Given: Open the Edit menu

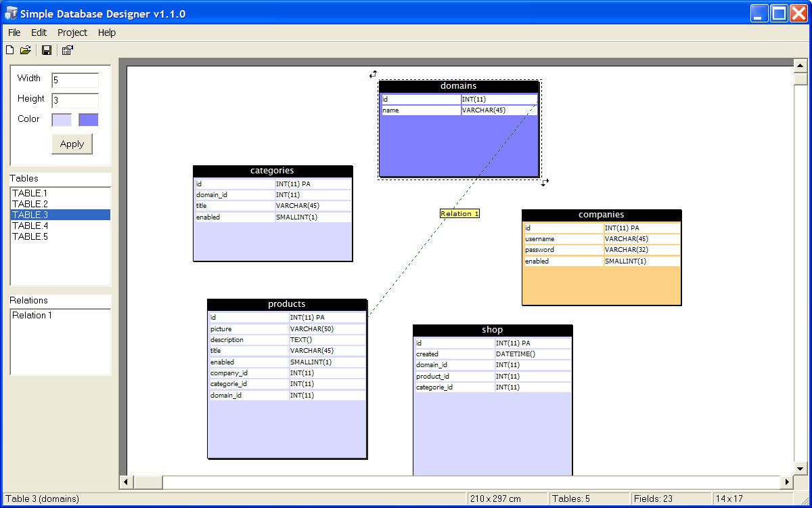Looking at the screenshot, I should 39,33.
